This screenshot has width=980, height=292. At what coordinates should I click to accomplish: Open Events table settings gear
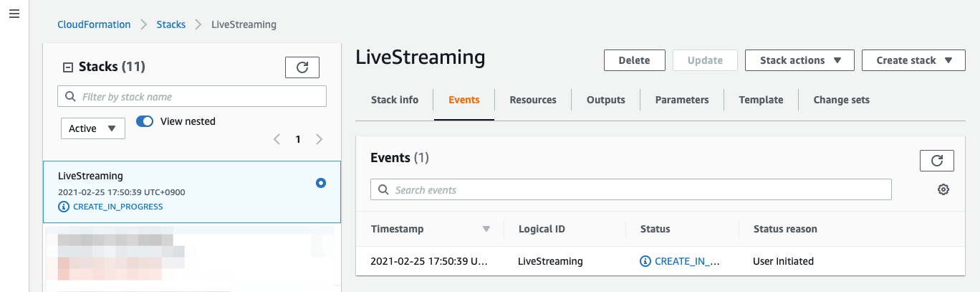click(x=943, y=189)
